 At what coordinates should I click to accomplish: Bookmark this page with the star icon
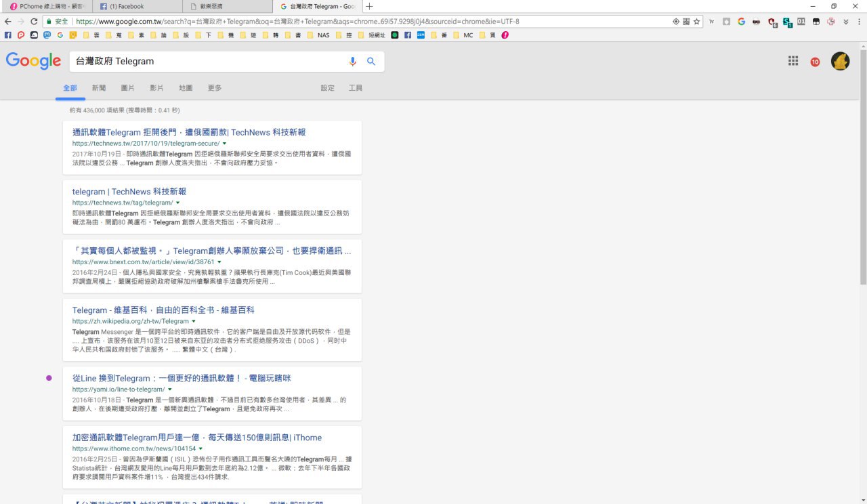(697, 22)
